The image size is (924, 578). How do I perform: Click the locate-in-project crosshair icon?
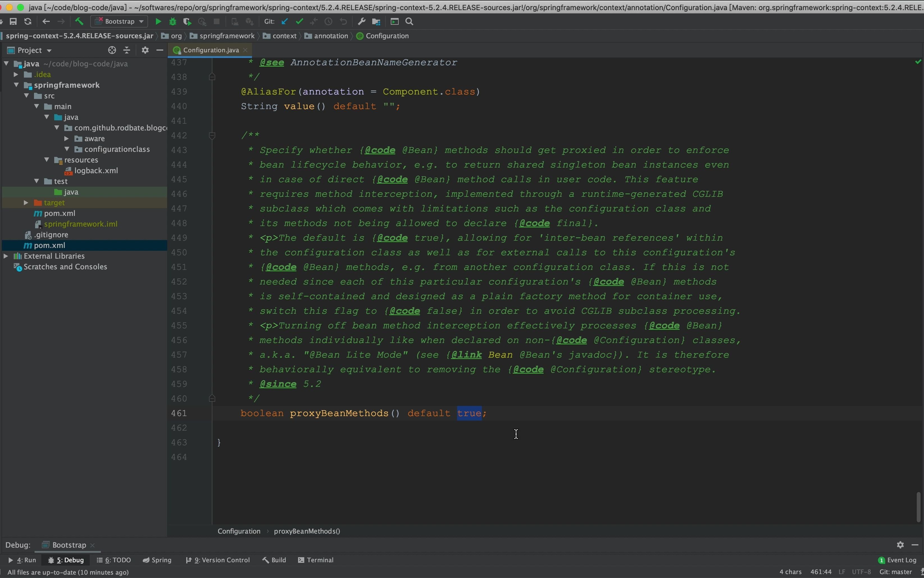pyautogui.click(x=112, y=50)
